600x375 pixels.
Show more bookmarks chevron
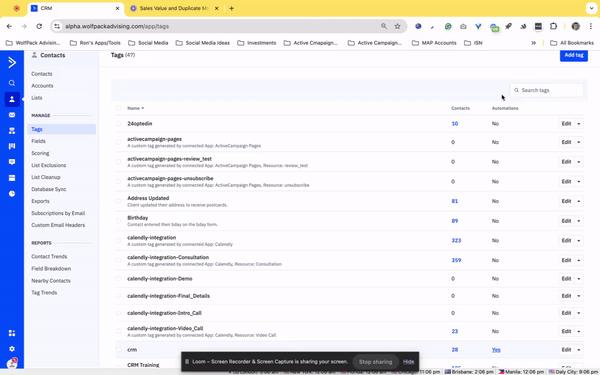coord(534,43)
